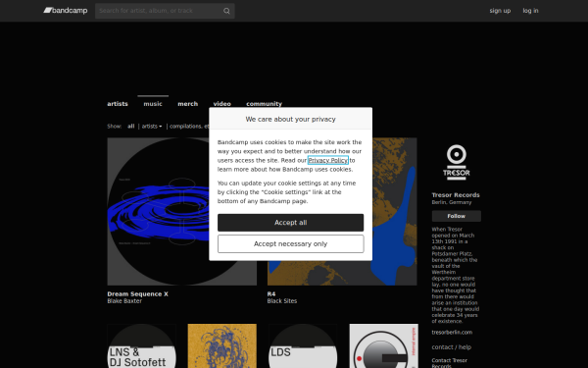Select the 'all' show filter
This screenshot has height=368, width=588.
[130, 127]
